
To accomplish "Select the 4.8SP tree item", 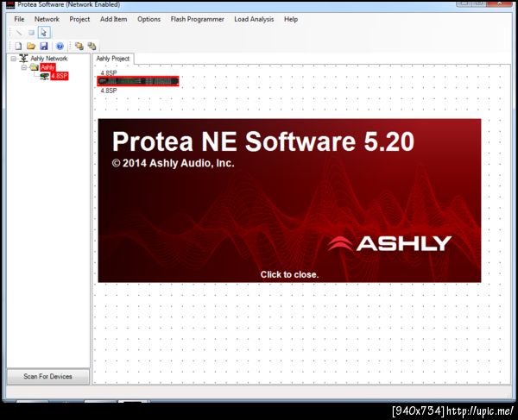I will [x=60, y=76].
